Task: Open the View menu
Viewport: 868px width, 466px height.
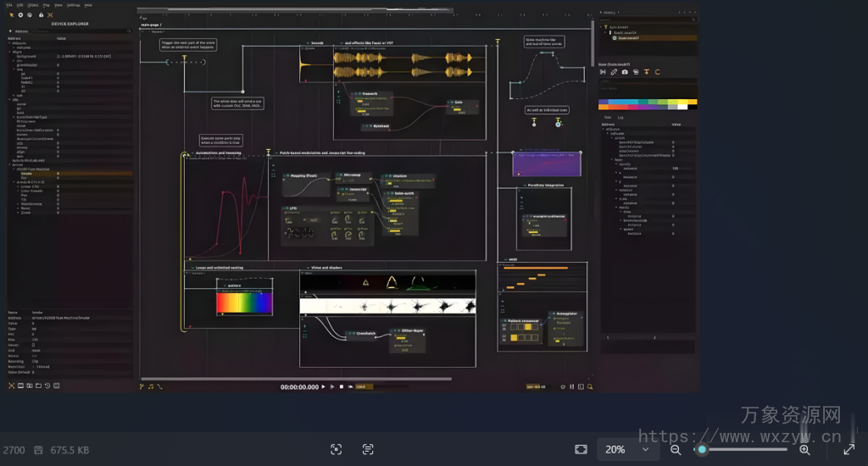Action: (58, 5)
